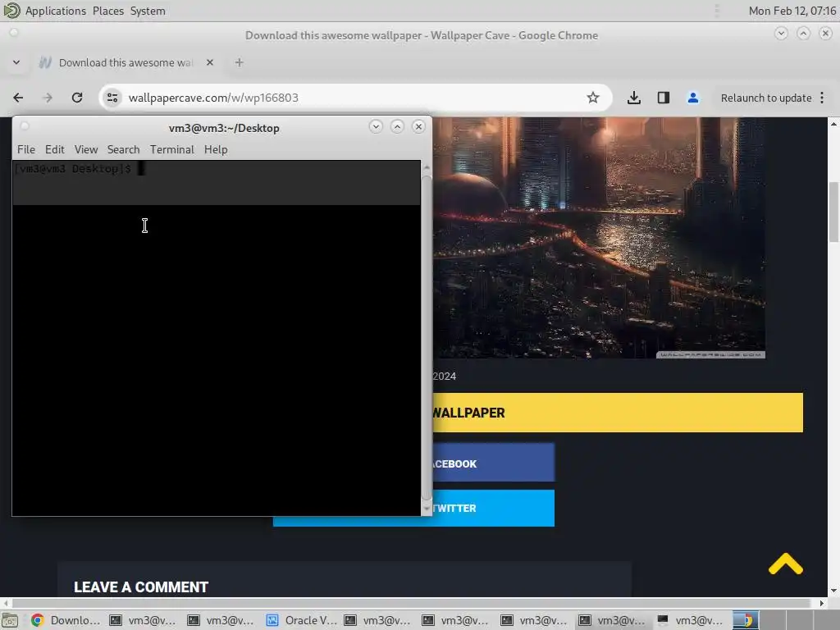This screenshot has width=840, height=630.
Task: Select the Download this awesome wallpaper tab
Action: [126, 62]
